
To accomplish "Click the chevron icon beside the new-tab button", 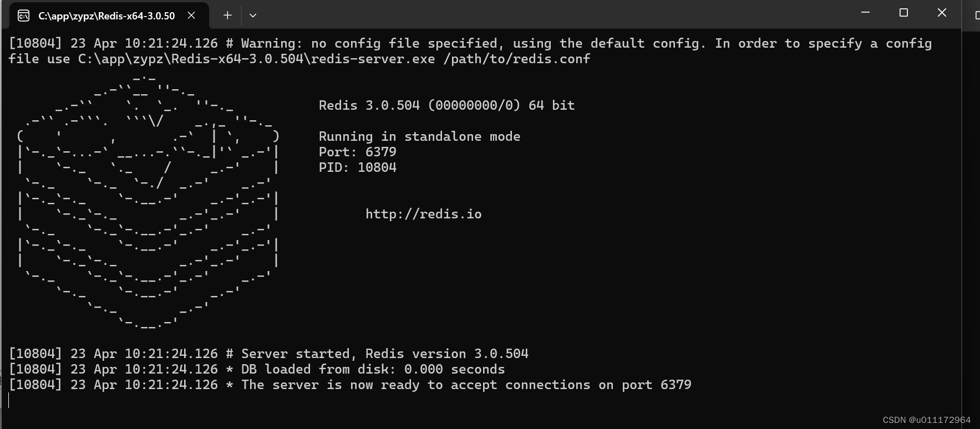I will [x=253, y=16].
